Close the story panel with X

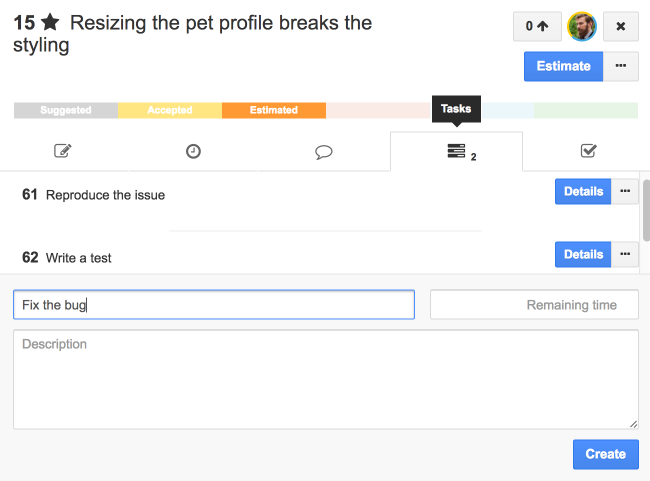click(x=620, y=27)
